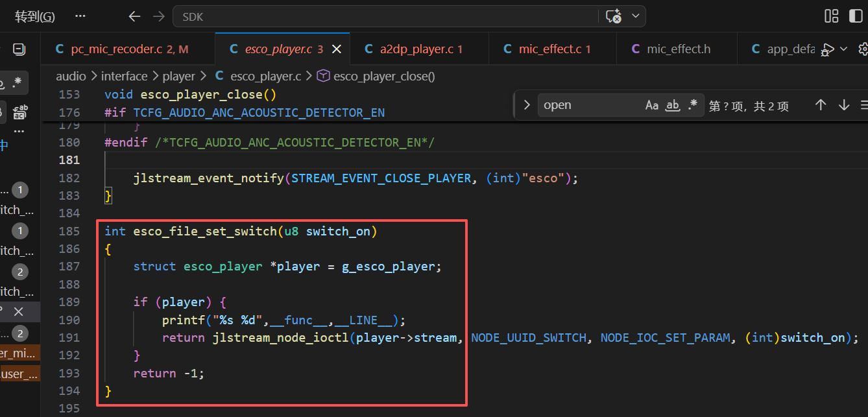Jump to next match with down arrow
Image resolution: width=868 pixels, height=417 pixels.
coord(844,105)
